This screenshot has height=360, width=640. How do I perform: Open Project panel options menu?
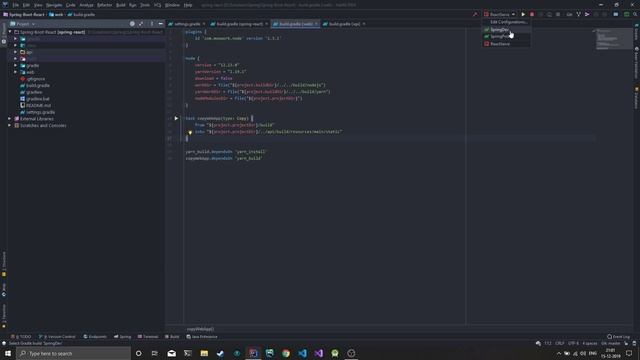pyautogui.click(x=151, y=24)
